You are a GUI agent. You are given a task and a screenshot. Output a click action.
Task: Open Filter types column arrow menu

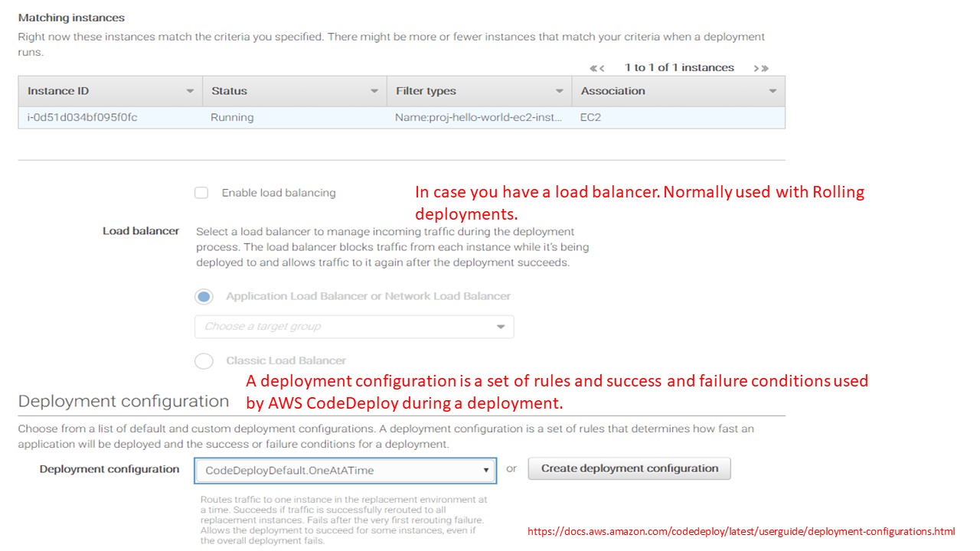pyautogui.click(x=559, y=91)
